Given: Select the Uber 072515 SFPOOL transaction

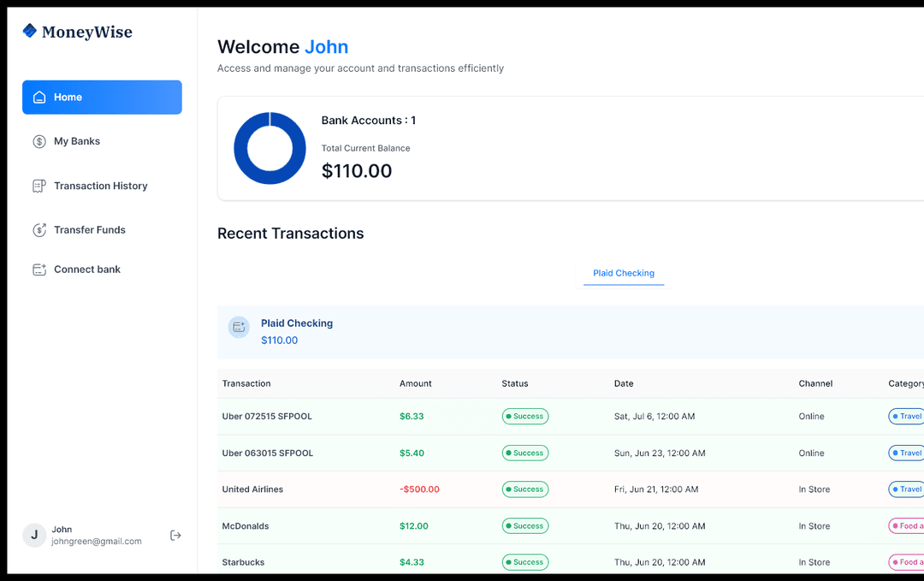Looking at the screenshot, I should point(267,416).
